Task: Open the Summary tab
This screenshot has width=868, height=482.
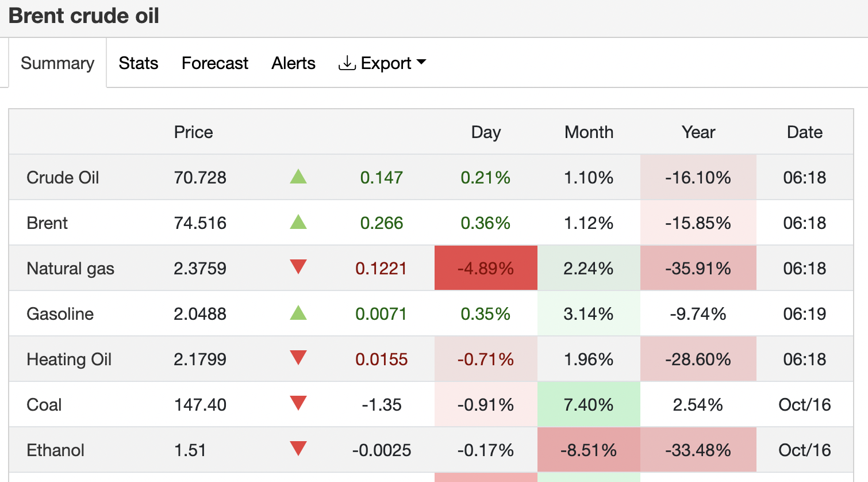Action: tap(57, 63)
